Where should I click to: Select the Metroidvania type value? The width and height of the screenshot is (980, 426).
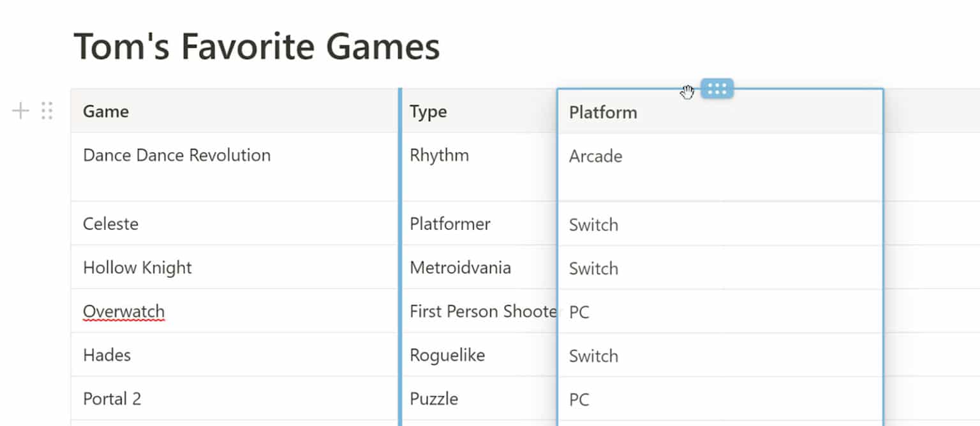point(461,268)
